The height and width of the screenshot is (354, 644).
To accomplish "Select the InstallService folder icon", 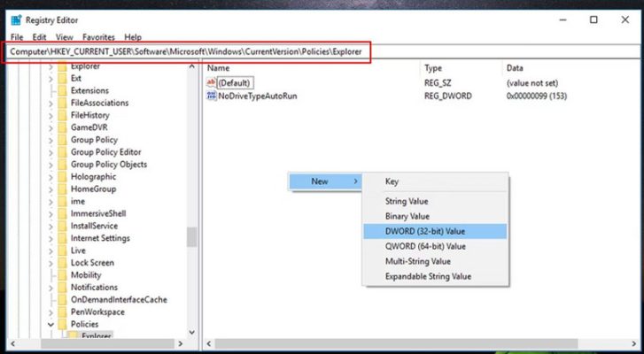I will click(62, 226).
